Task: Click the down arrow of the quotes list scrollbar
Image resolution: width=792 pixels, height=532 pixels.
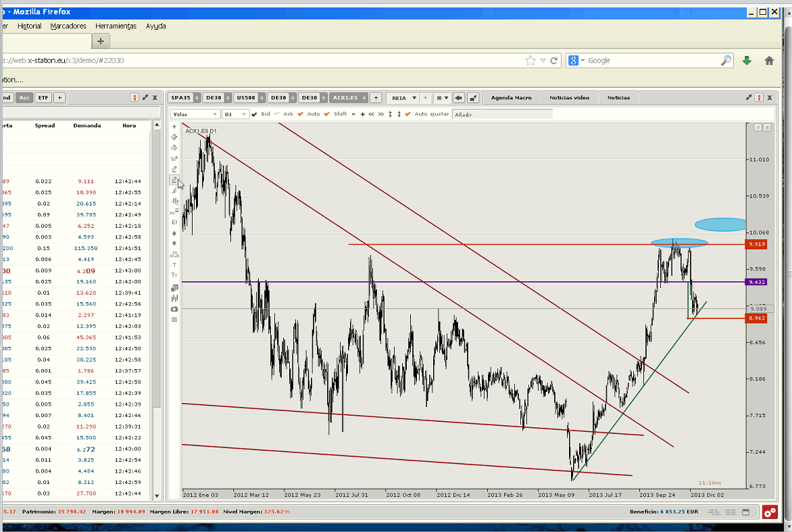Action: pos(157,496)
